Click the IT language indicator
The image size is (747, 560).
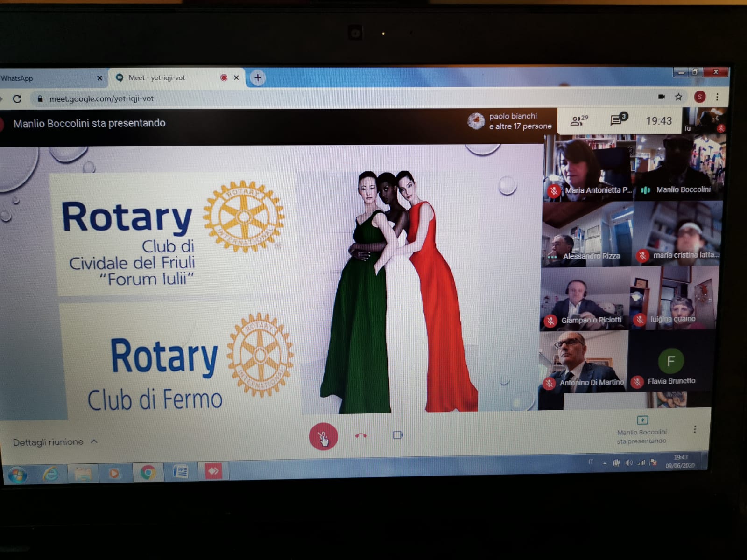point(591,462)
